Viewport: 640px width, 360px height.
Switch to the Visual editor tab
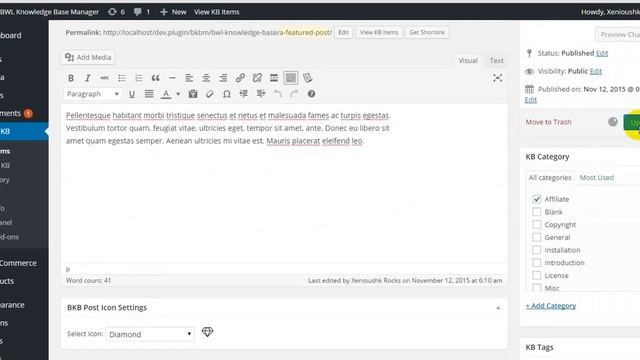[468, 60]
